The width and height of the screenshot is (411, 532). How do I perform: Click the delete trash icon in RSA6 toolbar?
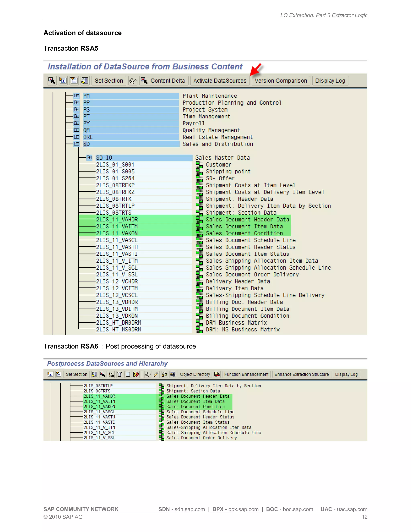(x=120, y=374)
